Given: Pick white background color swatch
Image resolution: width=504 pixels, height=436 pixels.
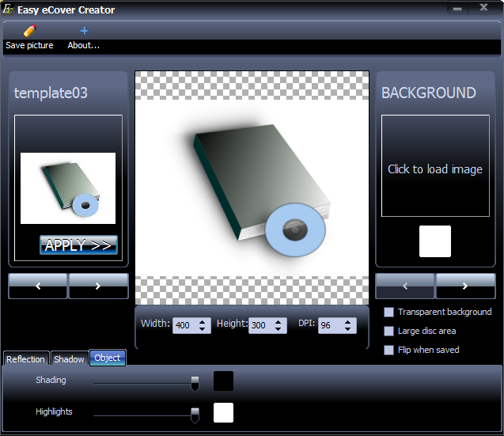Looking at the screenshot, I should coord(435,241).
